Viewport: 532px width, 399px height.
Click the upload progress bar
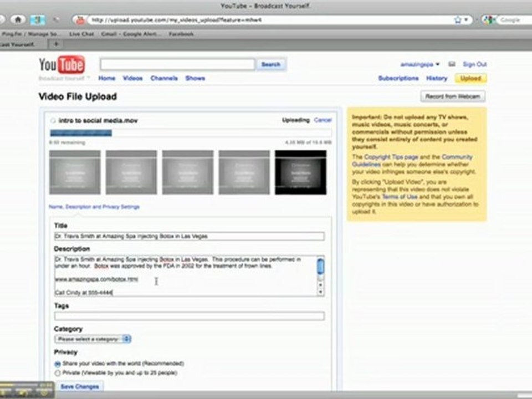190,133
